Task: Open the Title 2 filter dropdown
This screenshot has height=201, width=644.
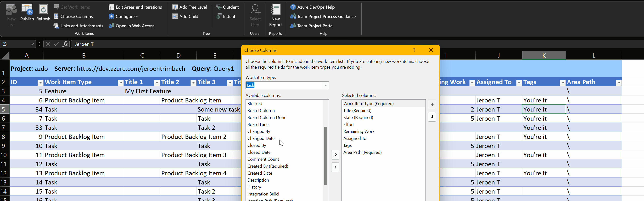Action: (193, 83)
